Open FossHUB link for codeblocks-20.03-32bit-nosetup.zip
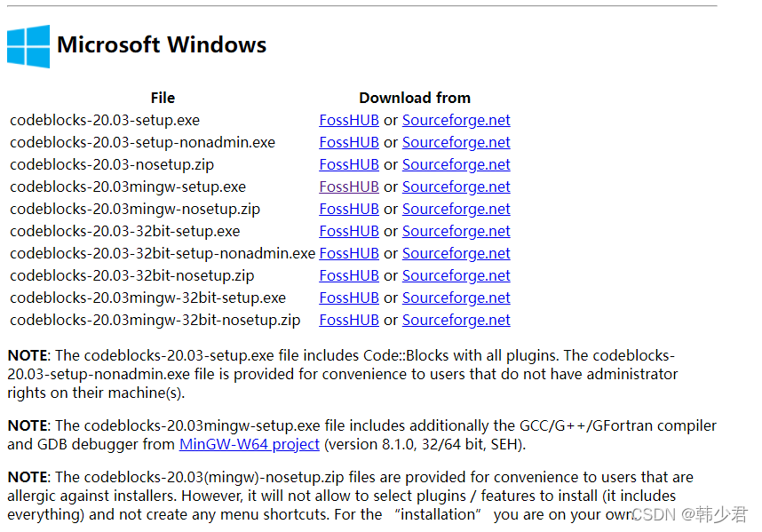This screenshot has width=762, height=532. point(349,275)
